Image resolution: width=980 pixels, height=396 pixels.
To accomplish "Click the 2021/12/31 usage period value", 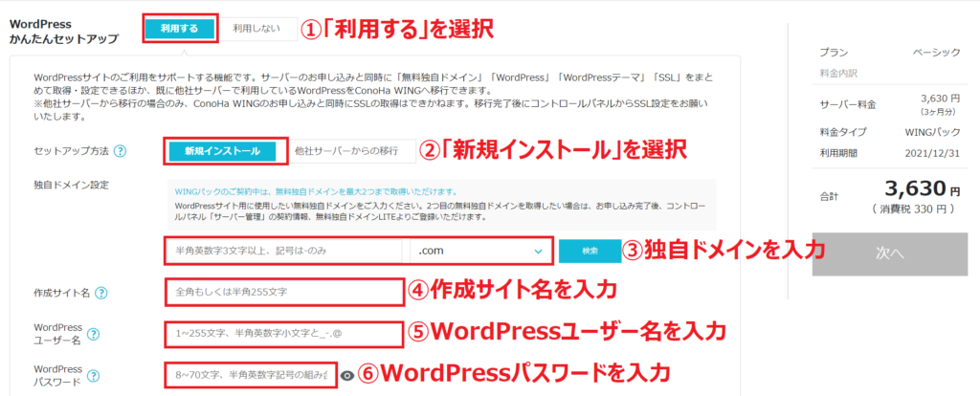I will [x=932, y=153].
